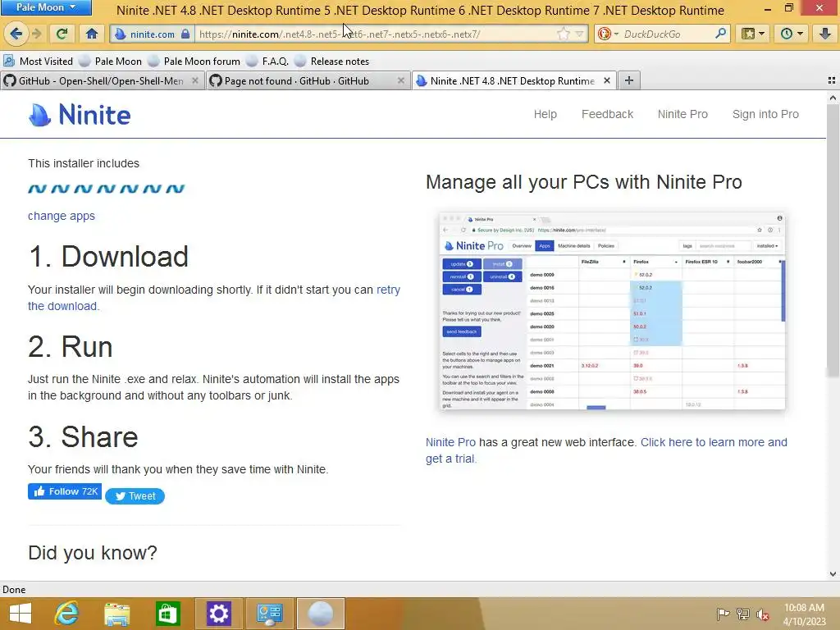Open File Explorer from the taskbar

click(x=117, y=614)
